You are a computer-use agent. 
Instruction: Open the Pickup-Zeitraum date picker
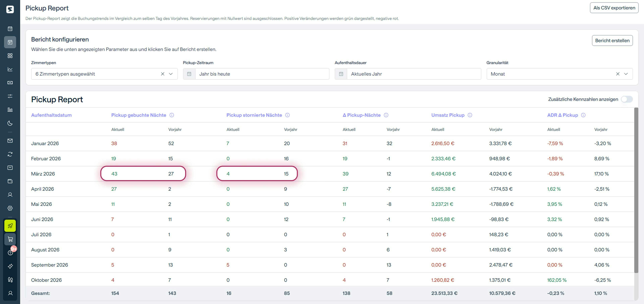(190, 74)
